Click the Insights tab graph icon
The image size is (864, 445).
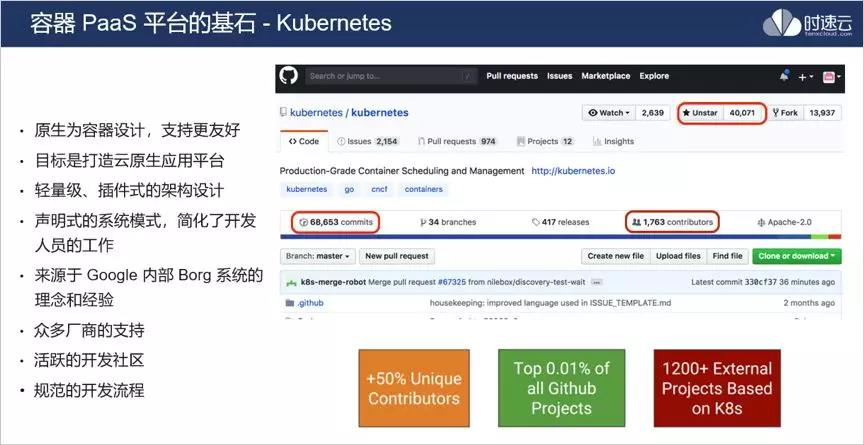[x=597, y=142]
